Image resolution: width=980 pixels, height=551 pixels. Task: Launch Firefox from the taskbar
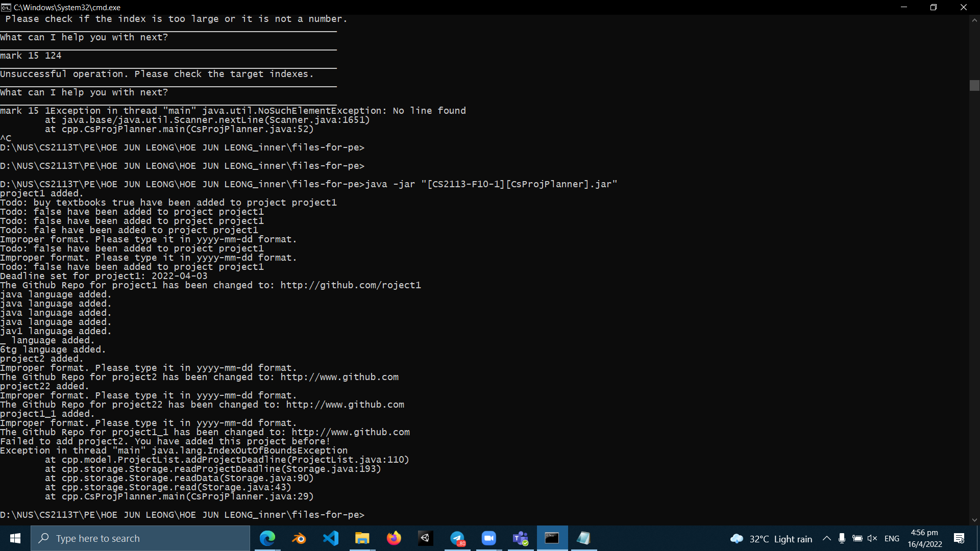coord(394,538)
